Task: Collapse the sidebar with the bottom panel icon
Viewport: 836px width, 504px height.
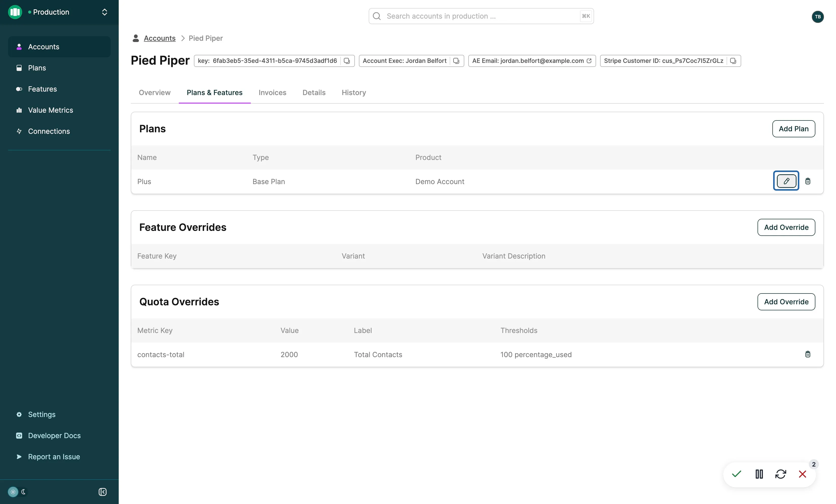Action: [102, 492]
